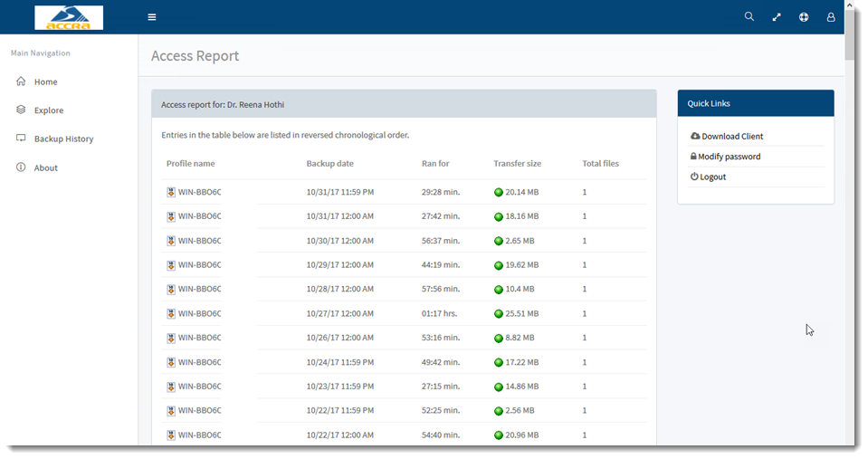Go to Home in main navigation
Image resolution: width=868 pixels, height=459 pixels.
[45, 82]
